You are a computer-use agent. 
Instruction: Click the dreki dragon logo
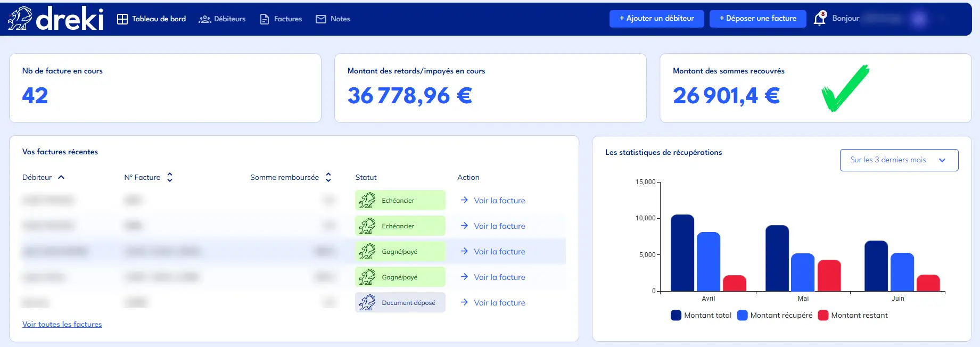tap(20, 19)
